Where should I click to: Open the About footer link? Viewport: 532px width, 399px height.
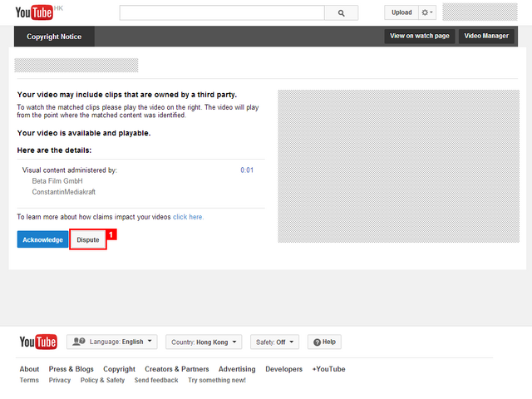[29, 369]
